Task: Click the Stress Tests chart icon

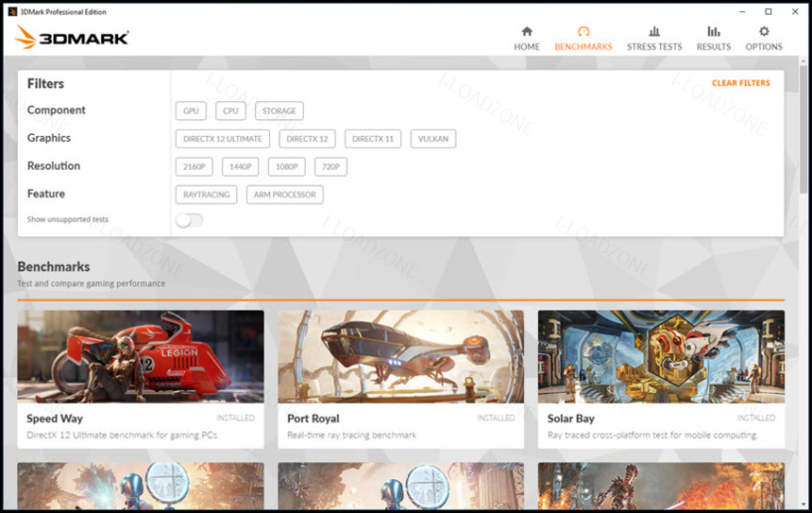Action: 654,31
